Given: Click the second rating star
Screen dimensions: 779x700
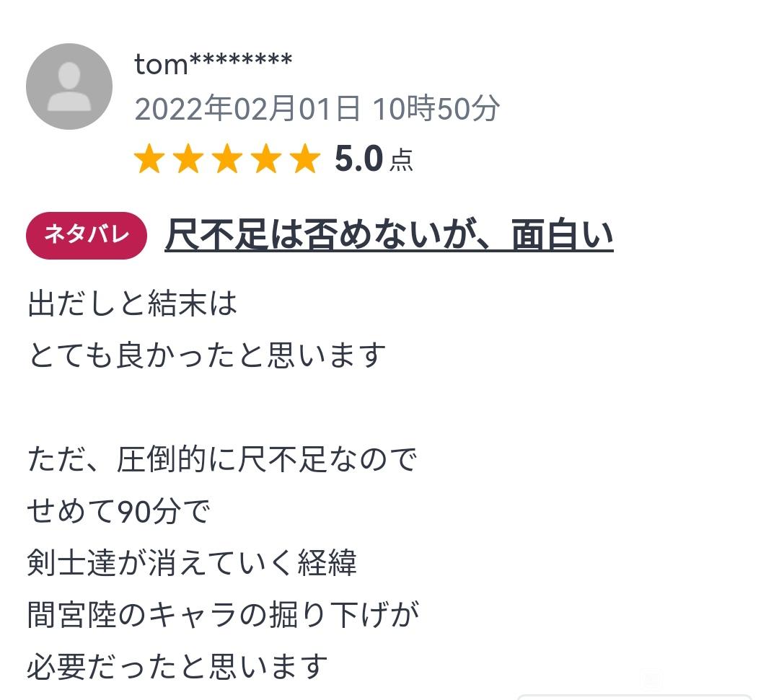Looking at the screenshot, I should [x=188, y=159].
